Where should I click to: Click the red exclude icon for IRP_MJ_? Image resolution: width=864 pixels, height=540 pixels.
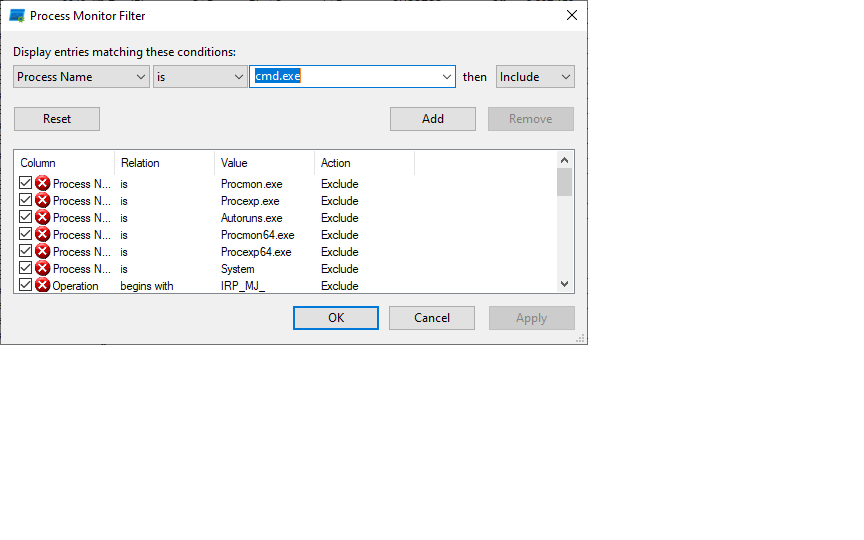click(x=43, y=286)
